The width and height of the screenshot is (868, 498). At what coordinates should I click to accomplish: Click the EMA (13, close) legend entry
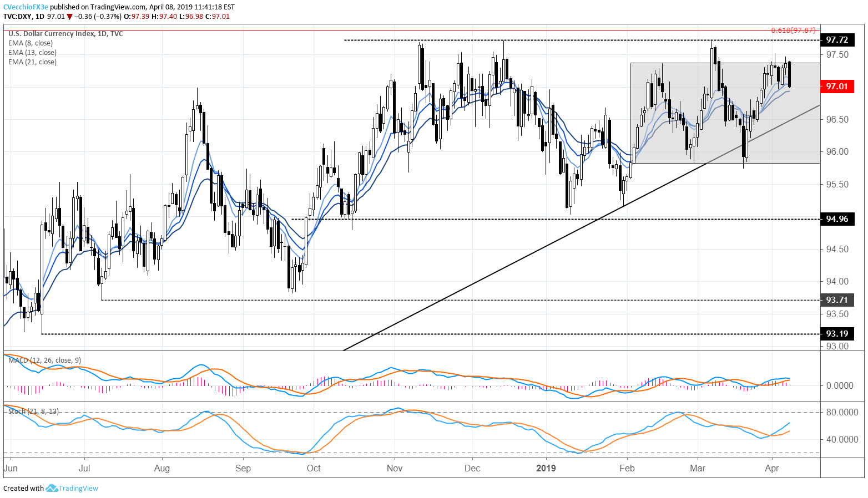[x=32, y=53]
